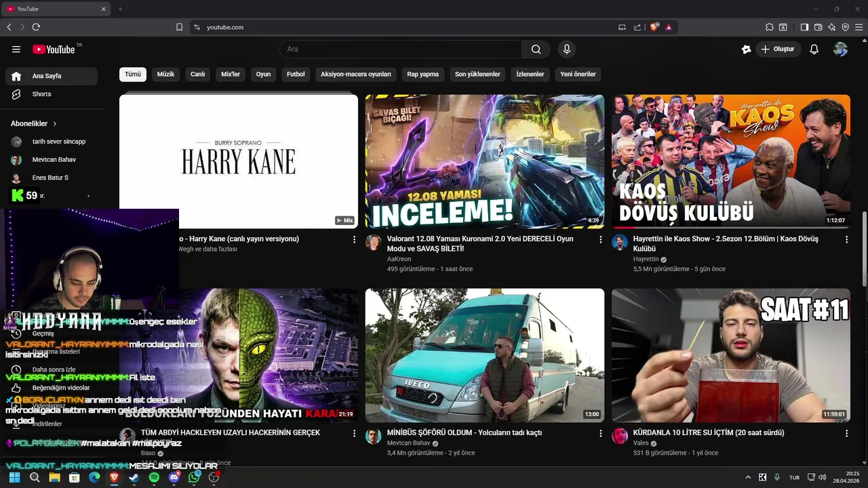Select the Canlı filter chip
Screen dimensions: 868x488
coord(197,74)
